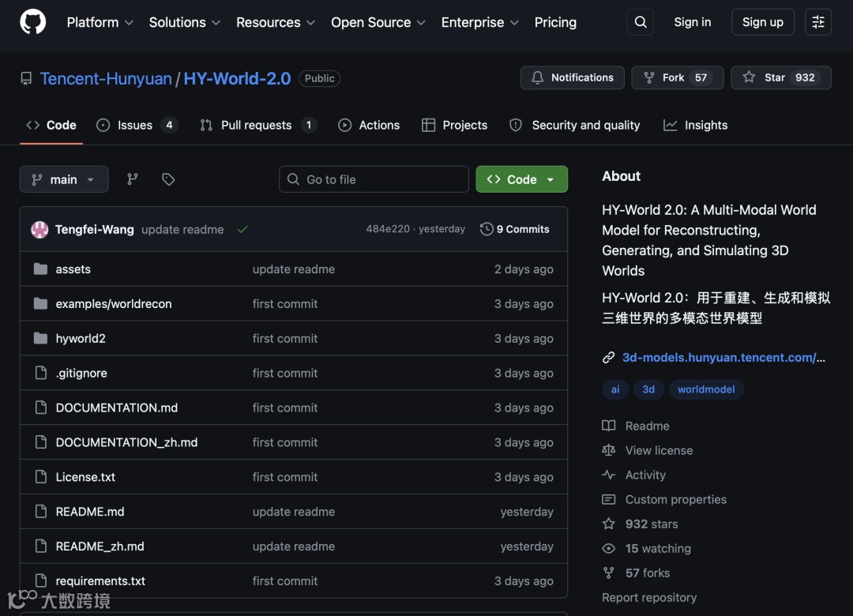Image resolution: width=853 pixels, height=616 pixels.
Task: Expand the Enterprise menu
Action: click(480, 22)
